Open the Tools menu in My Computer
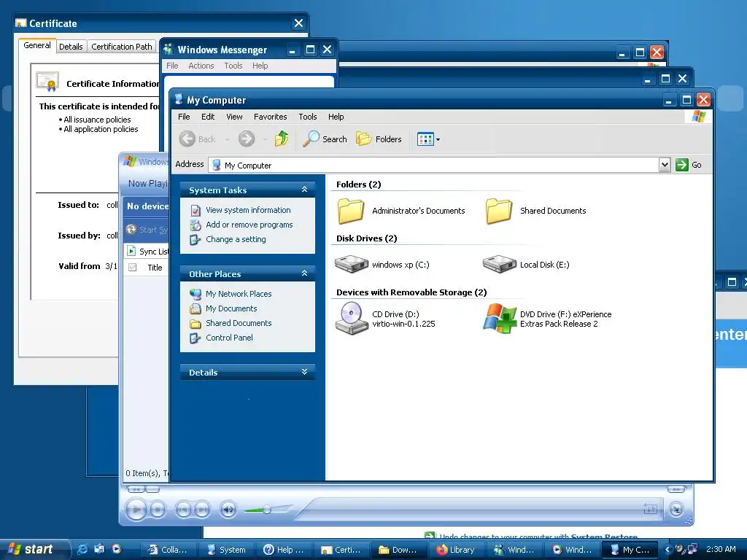Image resolution: width=747 pixels, height=560 pixels. point(308,117)
